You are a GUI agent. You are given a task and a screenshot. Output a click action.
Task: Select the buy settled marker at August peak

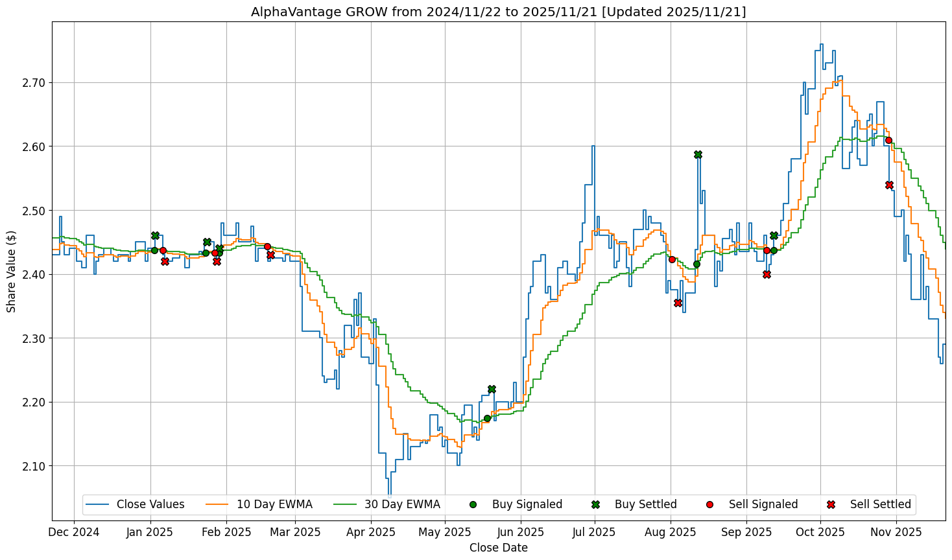[x=698, y=154]
